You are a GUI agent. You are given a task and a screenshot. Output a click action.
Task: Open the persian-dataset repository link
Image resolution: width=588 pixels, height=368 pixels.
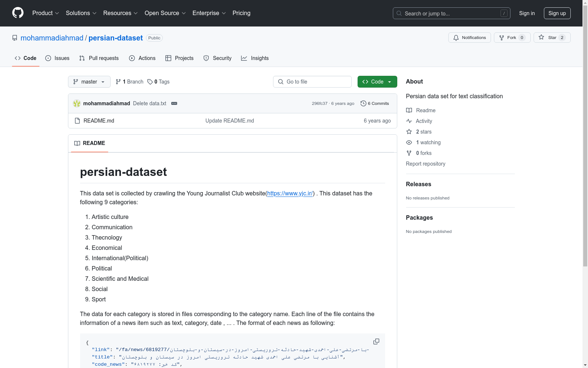point(116,38)
